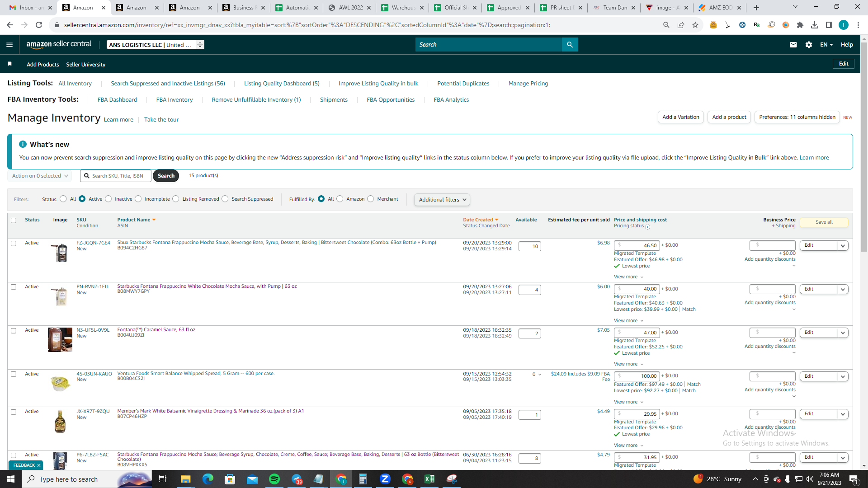The height and width of the screenshot is (488, 868).
Task: Open the EN language dropdown
Action: tap(826, 45)
